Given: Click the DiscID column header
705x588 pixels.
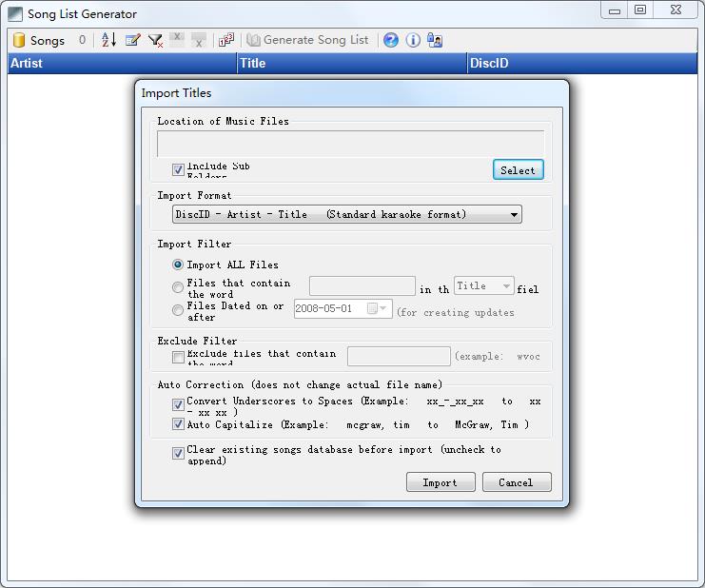Looking at the screenshot, I should tap(582, 63).
